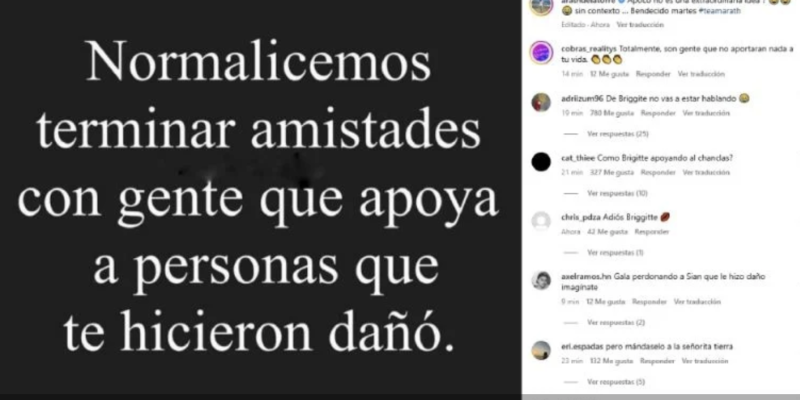Screen dimensions: 800x400
Task: Open adriizum96 profile avatar
Action: tap(541, 102)
